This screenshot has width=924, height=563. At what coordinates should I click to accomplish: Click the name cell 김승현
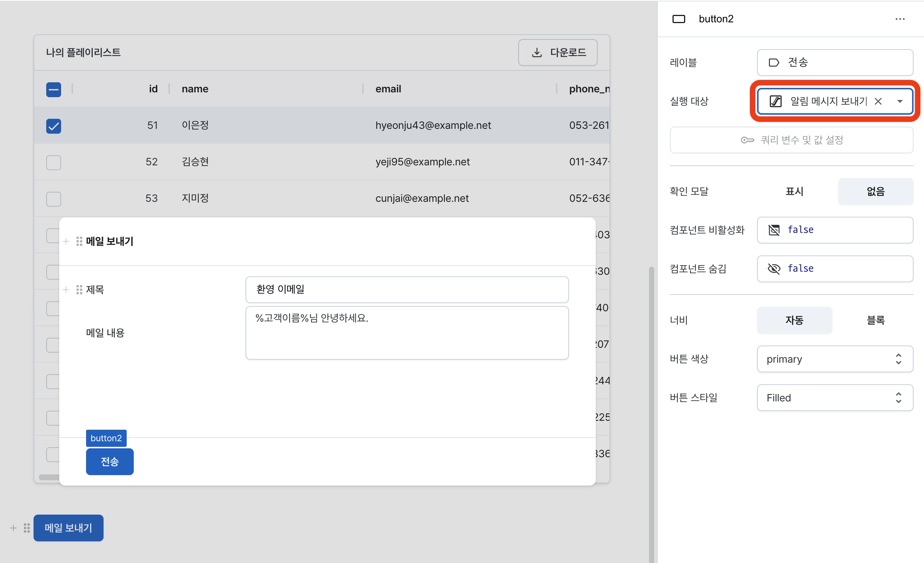pos(195,162)
